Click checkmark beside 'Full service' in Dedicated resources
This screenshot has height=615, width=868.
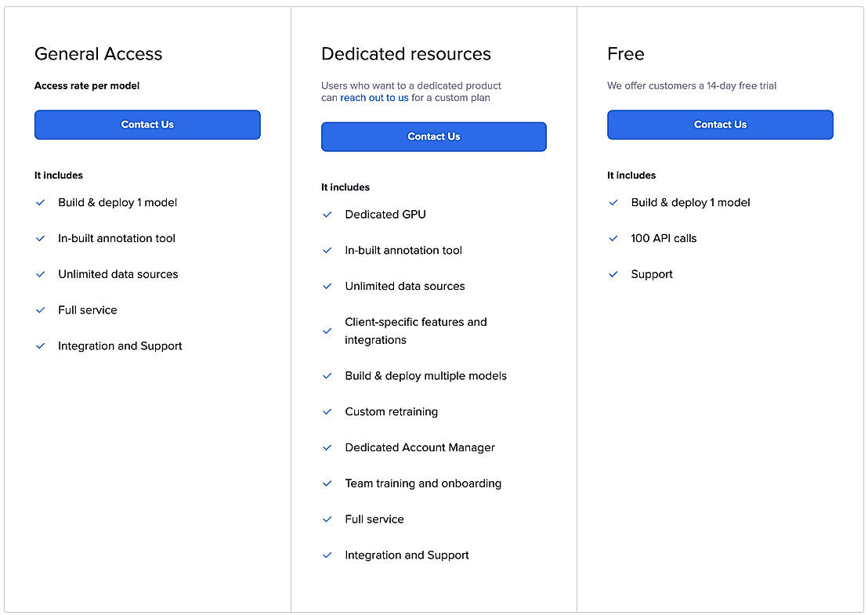pos(327,519)
